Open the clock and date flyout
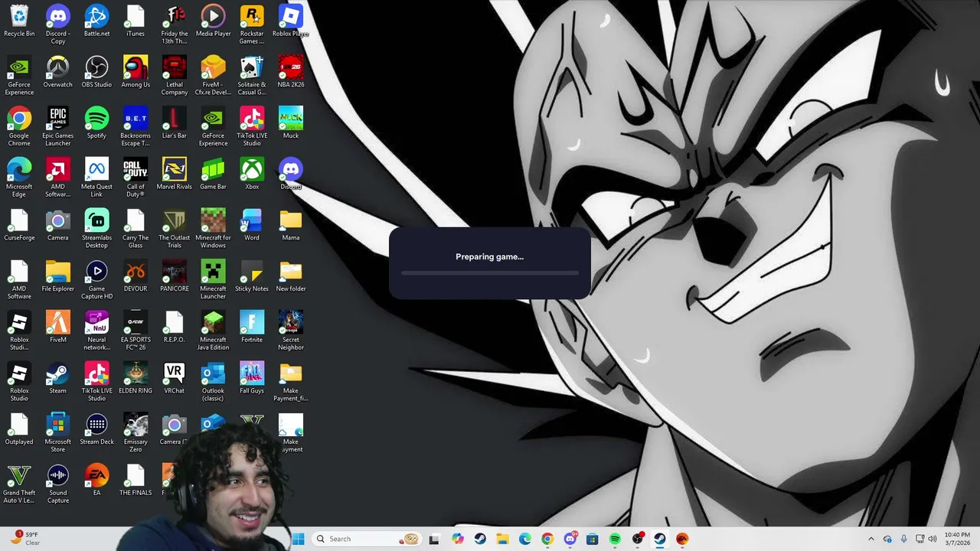The image size is (980, 551). tap(957, 539)
